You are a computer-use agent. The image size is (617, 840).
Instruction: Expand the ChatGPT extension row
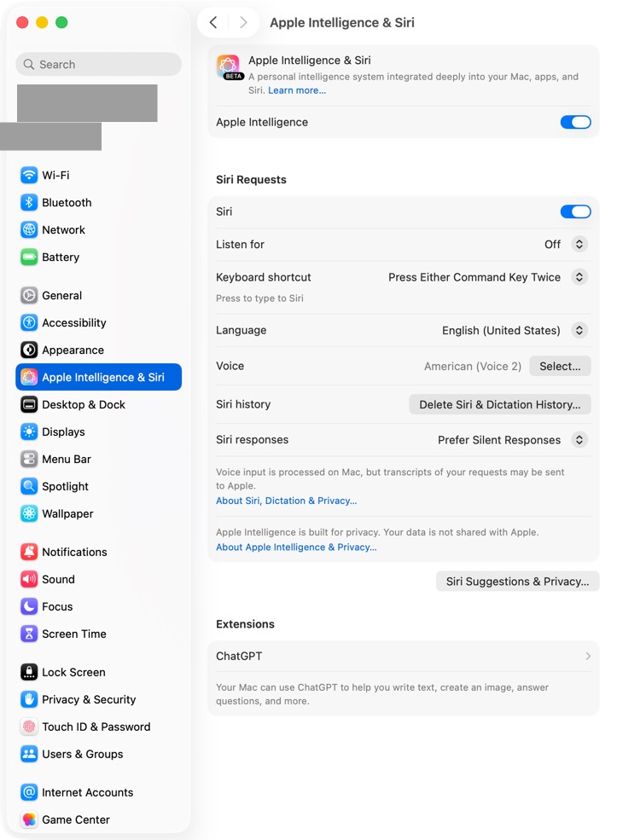click(x=403, y=657)
